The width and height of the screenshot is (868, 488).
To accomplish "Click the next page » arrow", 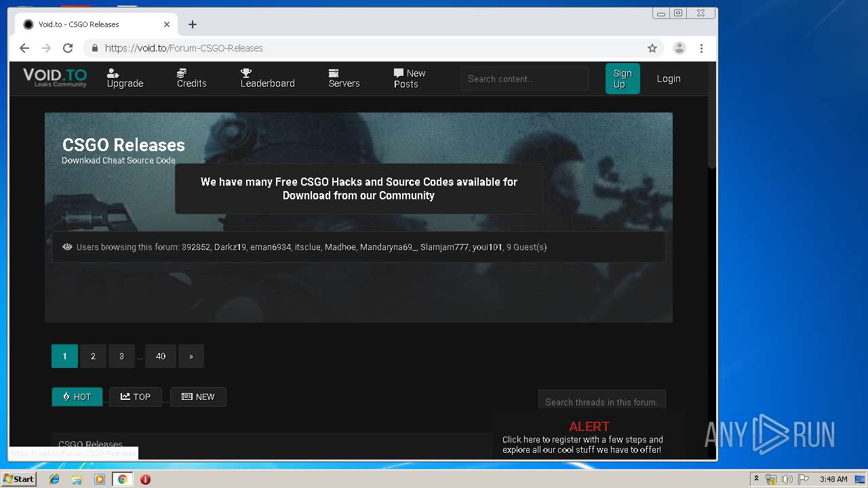I will click(191, 357).
